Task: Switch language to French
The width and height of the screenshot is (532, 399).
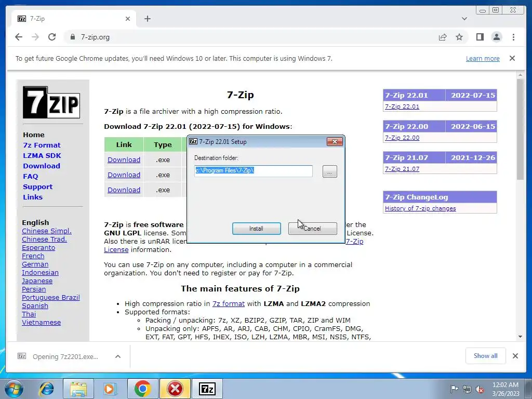Action: [x=33, y=256]
